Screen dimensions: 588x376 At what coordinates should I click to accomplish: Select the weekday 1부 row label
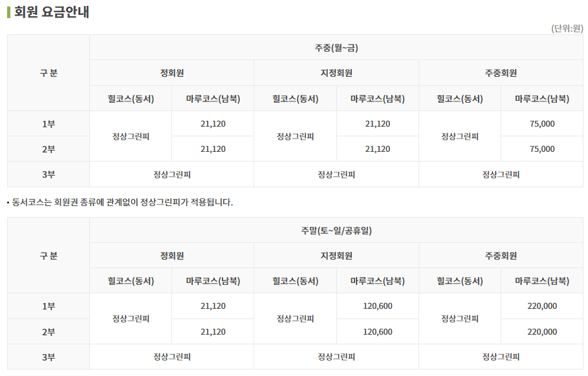coord(49,123)
